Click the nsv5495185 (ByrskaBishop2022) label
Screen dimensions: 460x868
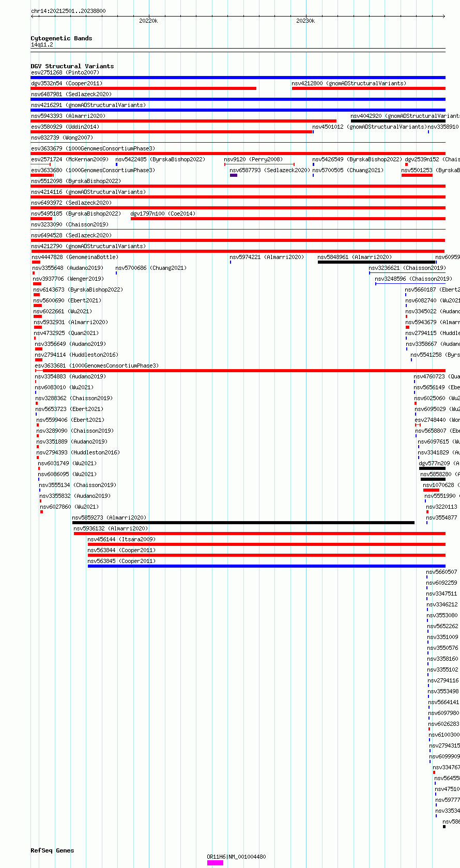(76, 214)
